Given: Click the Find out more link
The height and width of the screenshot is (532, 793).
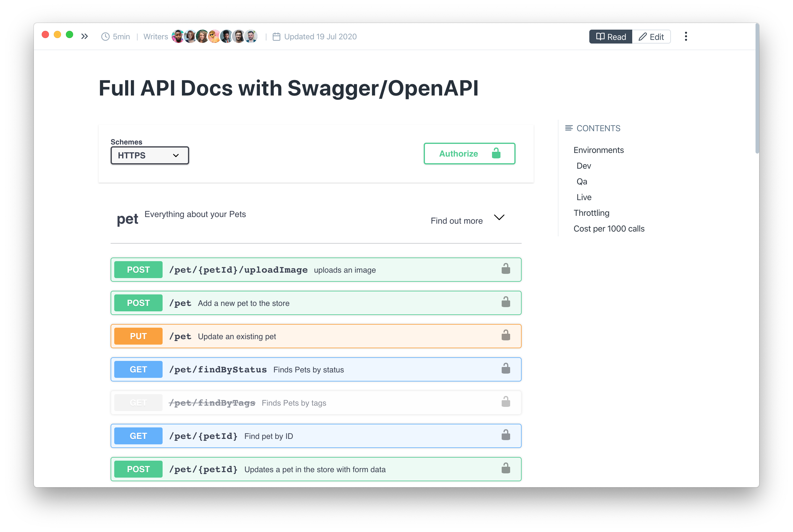Looking at the screenshot, I should point(457,221).
